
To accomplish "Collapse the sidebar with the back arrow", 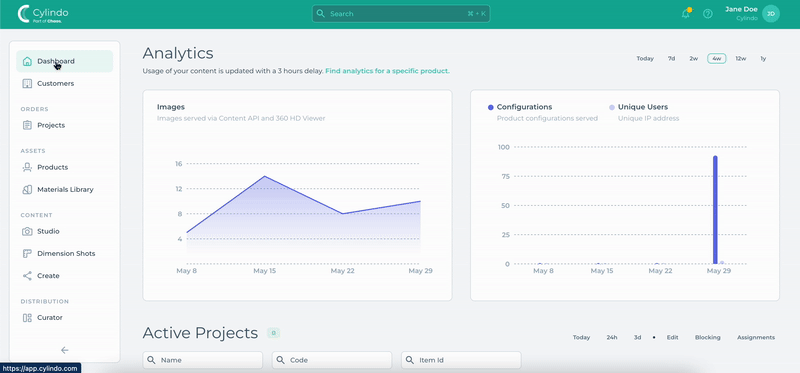I will 64,350.
